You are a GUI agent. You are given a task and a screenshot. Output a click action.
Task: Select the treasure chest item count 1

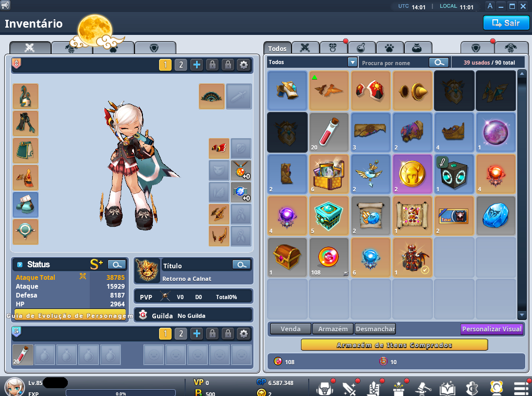(x=287, y=257)
